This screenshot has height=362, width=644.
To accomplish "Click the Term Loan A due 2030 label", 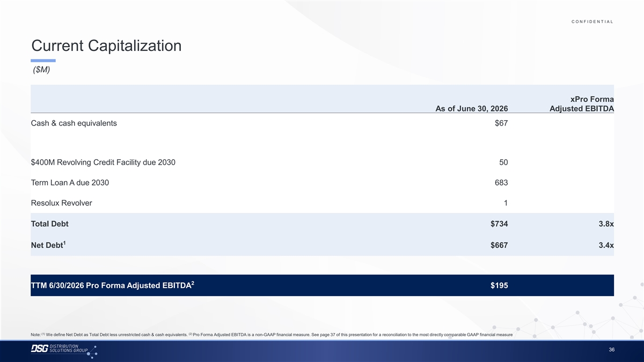I will pyautogui.click(x=70, y=182).
